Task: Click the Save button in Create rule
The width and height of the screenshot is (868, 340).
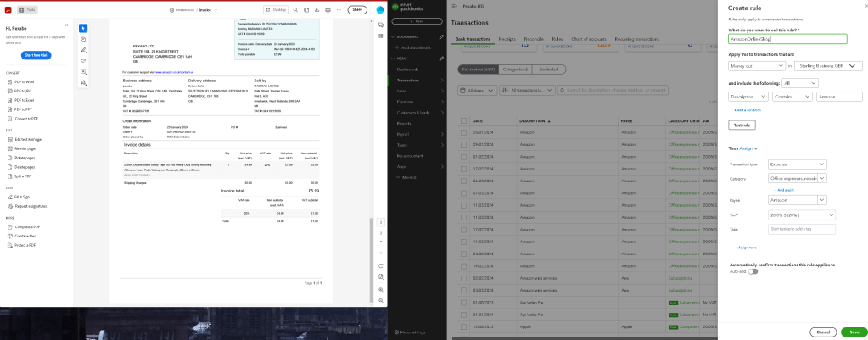Action: [x=854, y=332]
